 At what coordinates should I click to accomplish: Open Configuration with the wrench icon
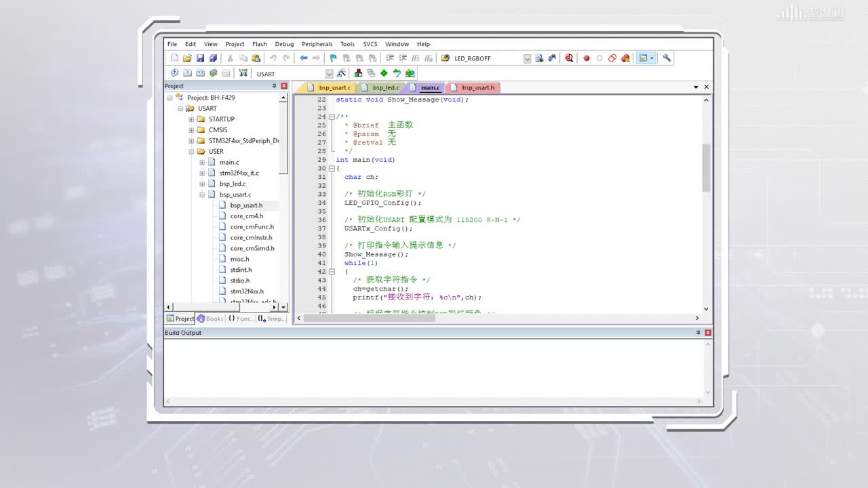tap(667, 58)
